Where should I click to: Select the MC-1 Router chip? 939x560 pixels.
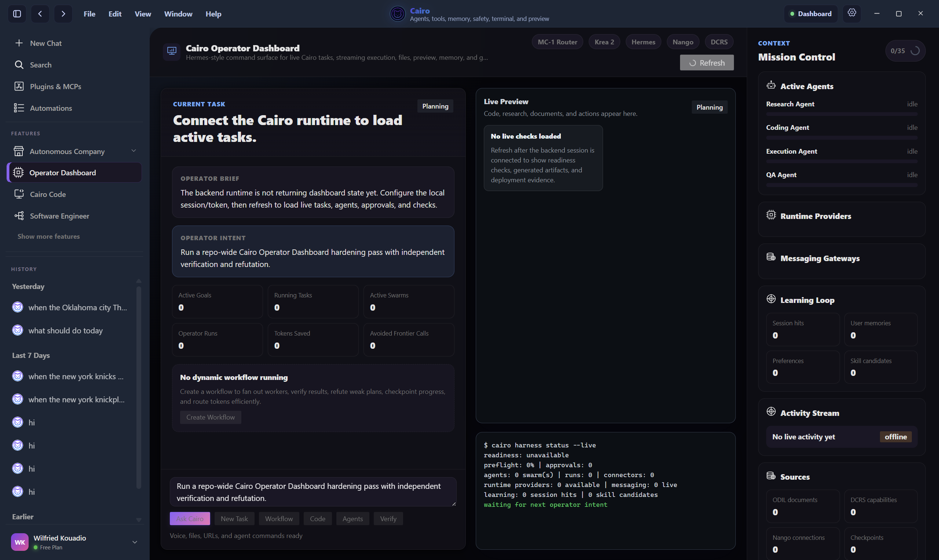[558, 42]
